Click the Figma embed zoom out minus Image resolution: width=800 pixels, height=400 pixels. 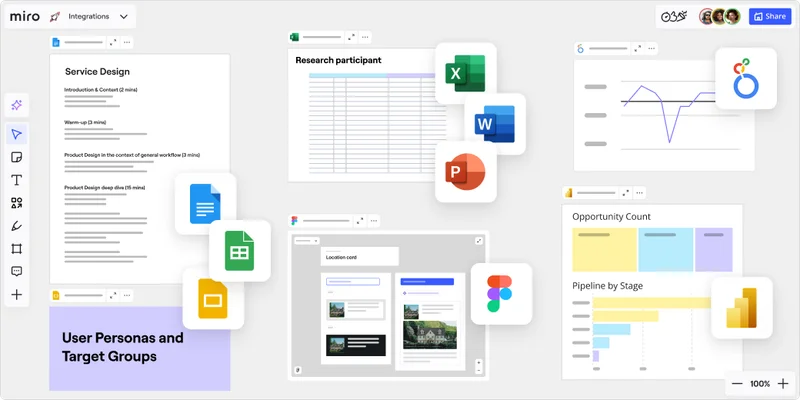click(479, 369)
